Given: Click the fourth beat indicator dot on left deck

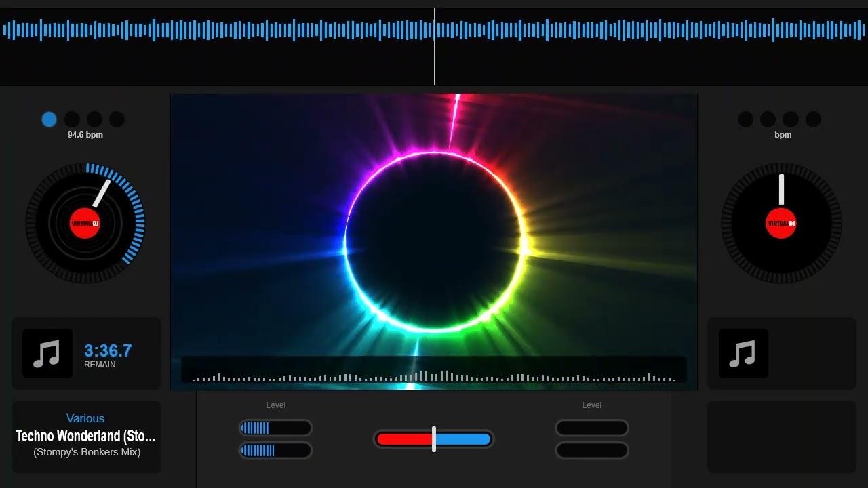Looking at the screenshot, I should point(117,119).
